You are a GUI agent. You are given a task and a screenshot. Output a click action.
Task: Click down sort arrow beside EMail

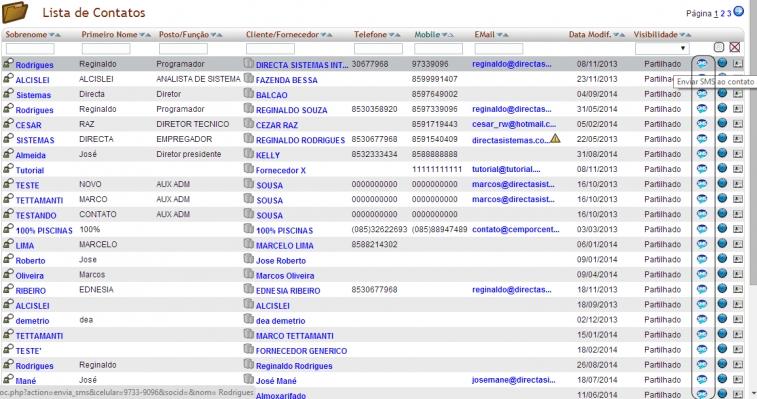pyautogui.click(x=500, y=35)
